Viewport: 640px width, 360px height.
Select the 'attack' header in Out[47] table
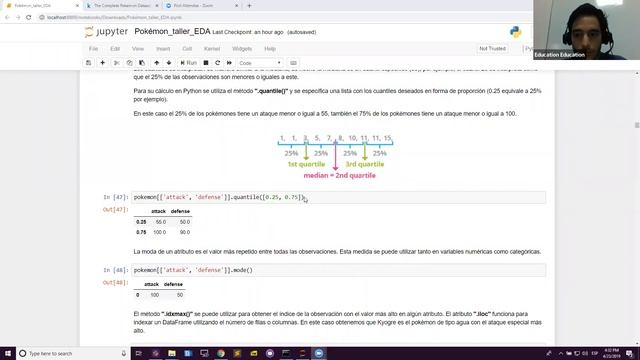[x=158, y=211]
